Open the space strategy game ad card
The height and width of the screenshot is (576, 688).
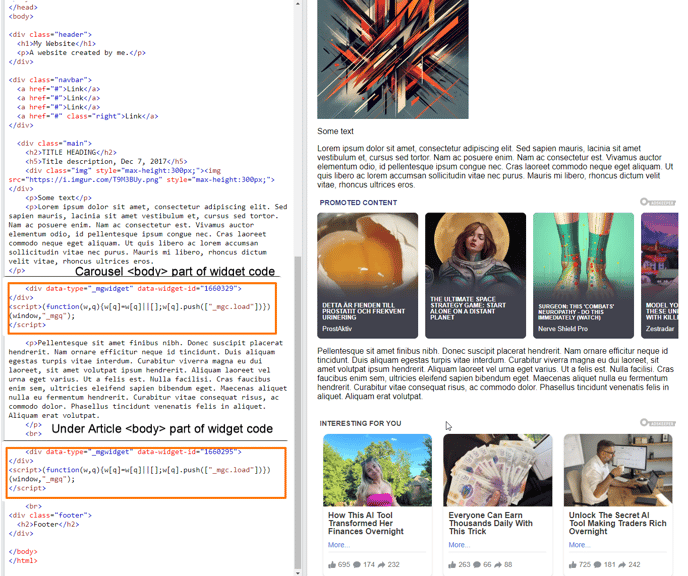point(475,275)
